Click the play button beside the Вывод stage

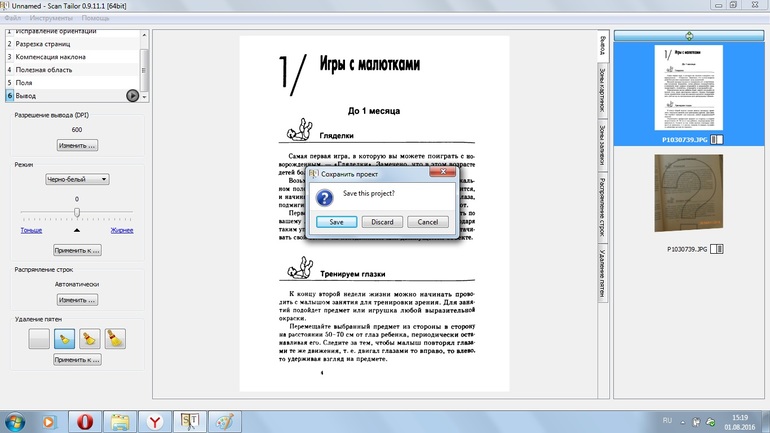[x=132, y=95]
